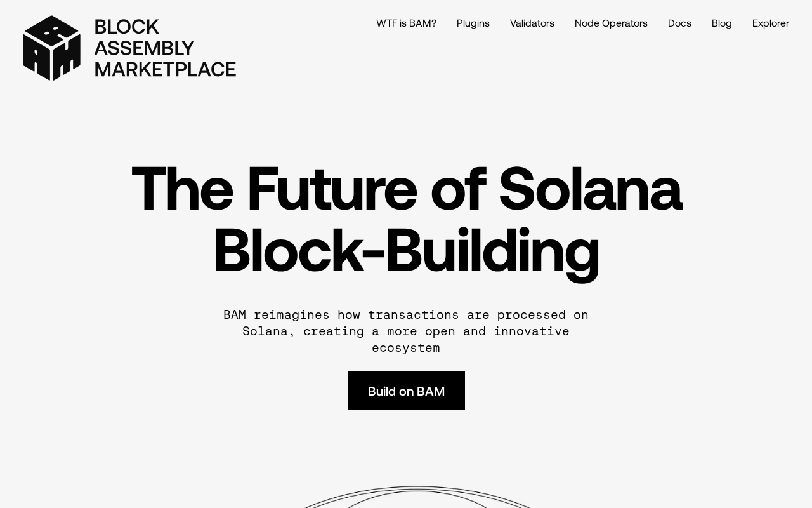Click the left 'A' face of the cube logo
The width and height of the screenshot is (812, 508).
click(36, 56)
